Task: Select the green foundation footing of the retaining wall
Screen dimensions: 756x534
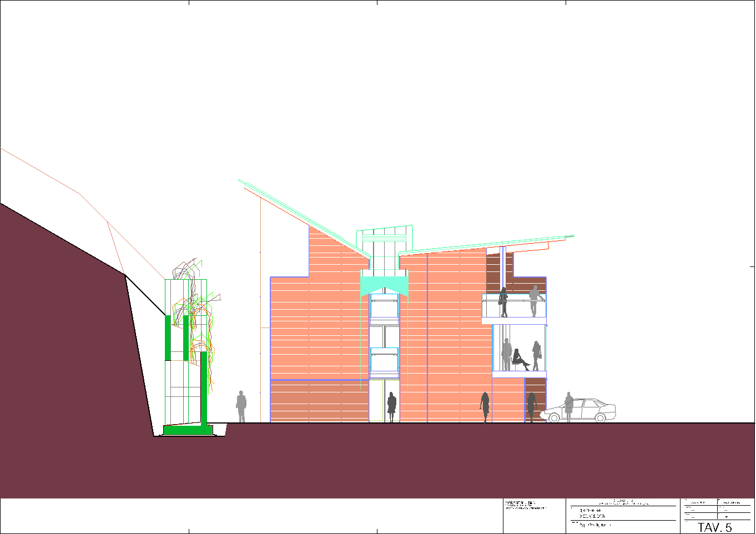Action: [x=188, y=430]
